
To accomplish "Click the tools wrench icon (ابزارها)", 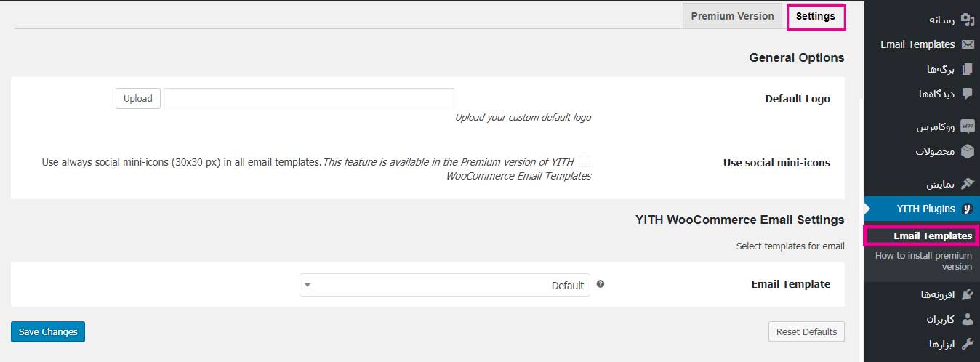I will pos(967,343).
